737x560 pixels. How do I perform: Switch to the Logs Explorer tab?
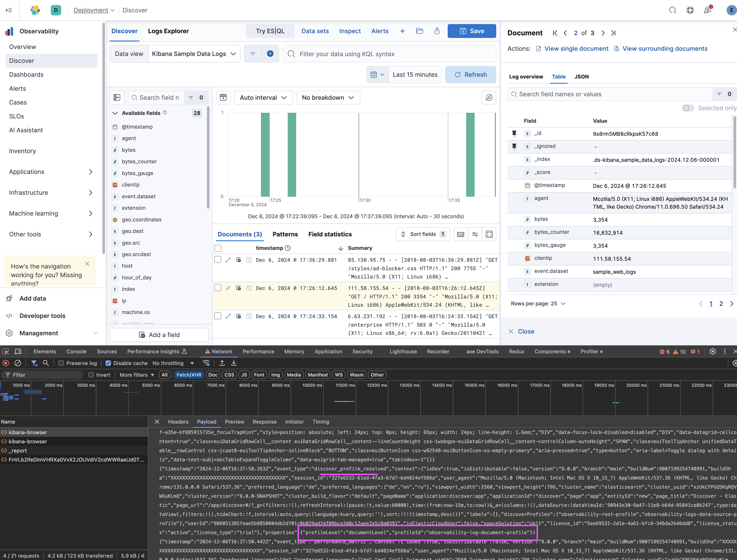(x=168, y=31)
